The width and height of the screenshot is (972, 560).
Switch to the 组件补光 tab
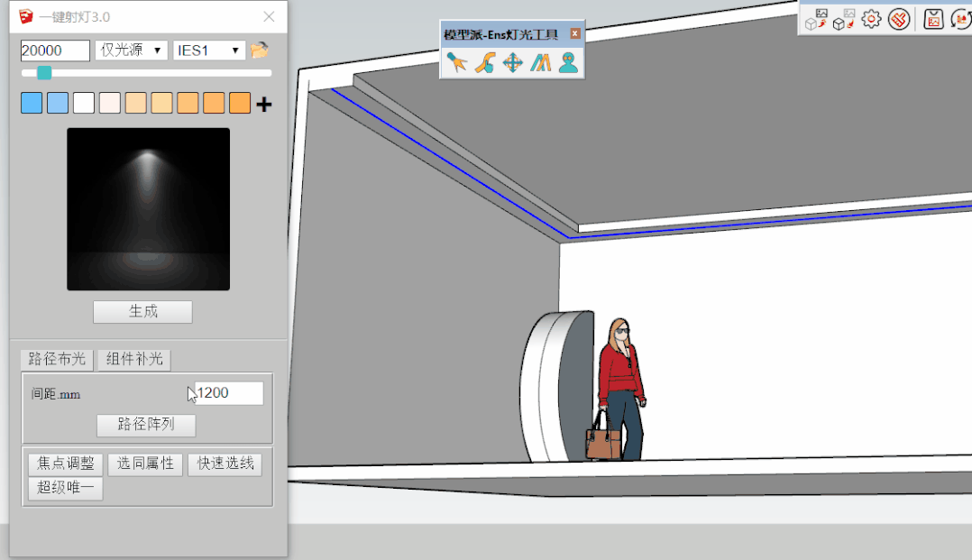pyautogui.click(x=134, y=359)
